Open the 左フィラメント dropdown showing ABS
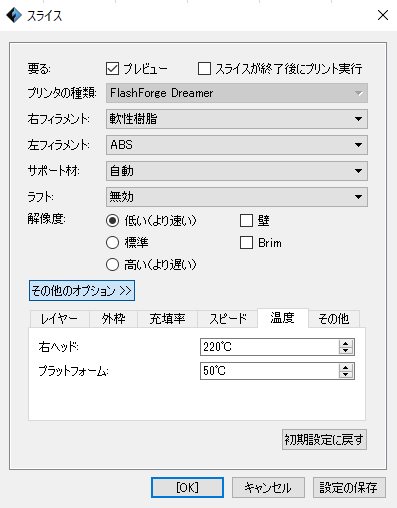Screen dimensions: 397x508 coord(237,145)
